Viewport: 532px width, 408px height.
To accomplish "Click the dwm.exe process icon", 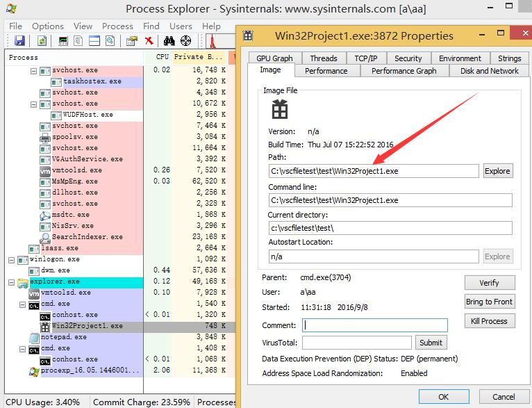I will pos(34,271).
